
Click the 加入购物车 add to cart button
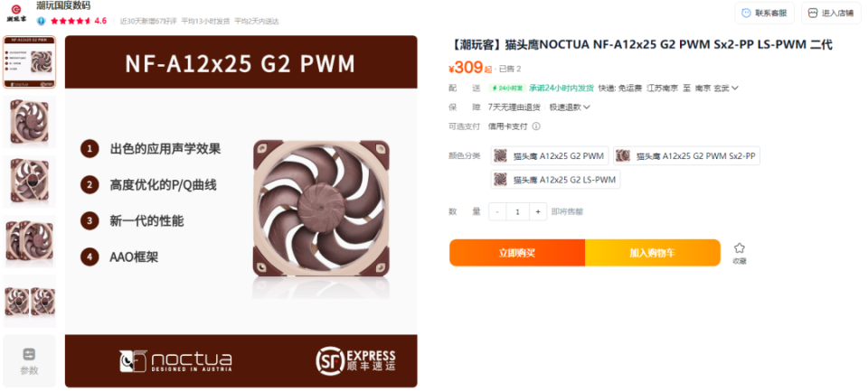pyautogui.click(x=653, y=253)
